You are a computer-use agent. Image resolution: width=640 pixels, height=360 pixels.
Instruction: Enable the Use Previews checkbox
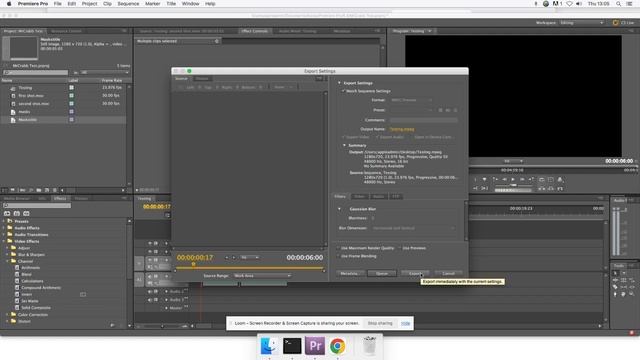point(400,248)
